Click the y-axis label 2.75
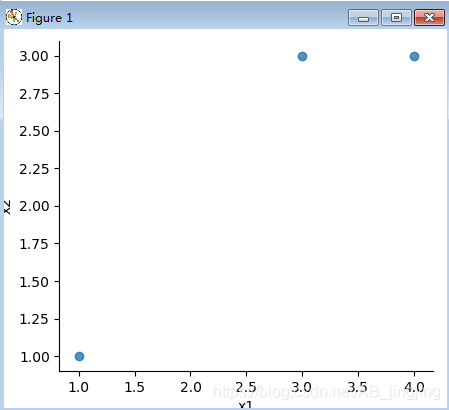The width and height of the screenshot is (449, 410). click(34, 94)
